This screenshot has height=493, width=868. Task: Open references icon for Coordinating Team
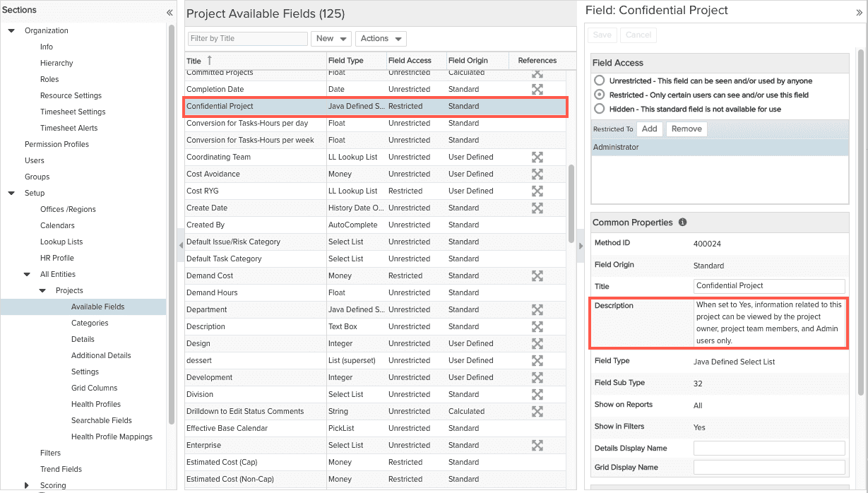[x=537, y=158]
